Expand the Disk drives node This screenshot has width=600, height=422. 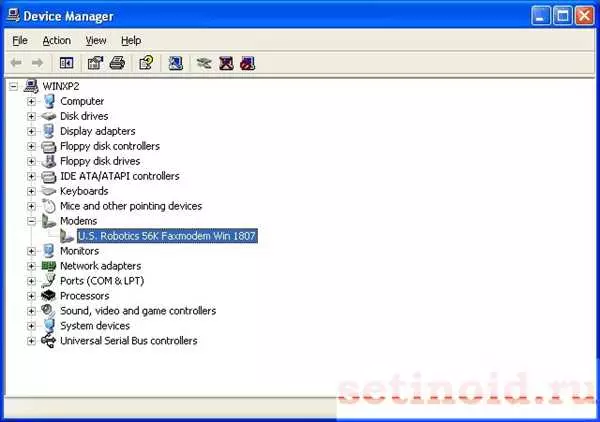[x=31, y=116]
